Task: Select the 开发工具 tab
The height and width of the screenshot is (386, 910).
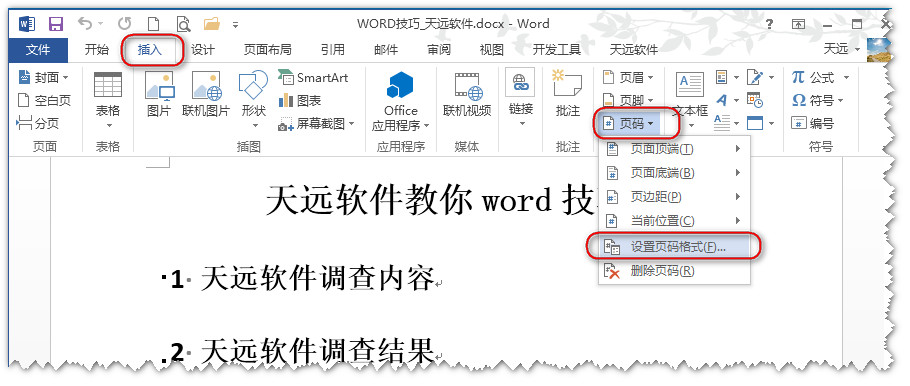Action: [x=557, y=50]
